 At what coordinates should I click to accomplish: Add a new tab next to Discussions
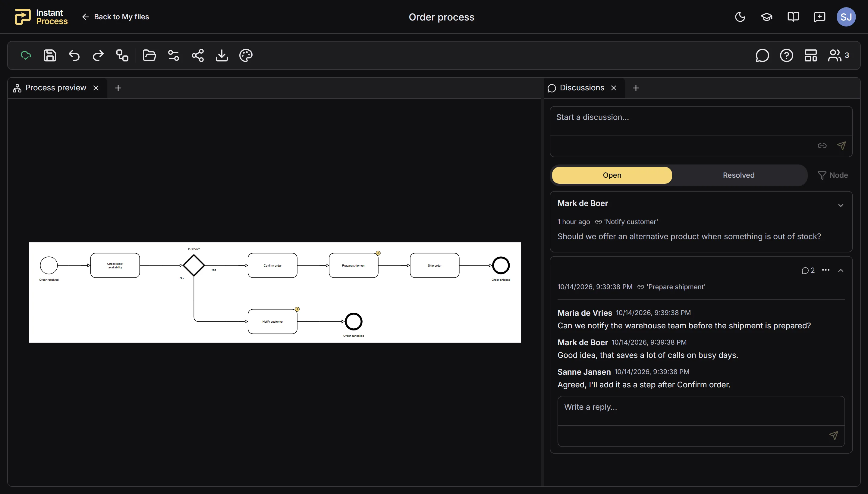[636, 88]
